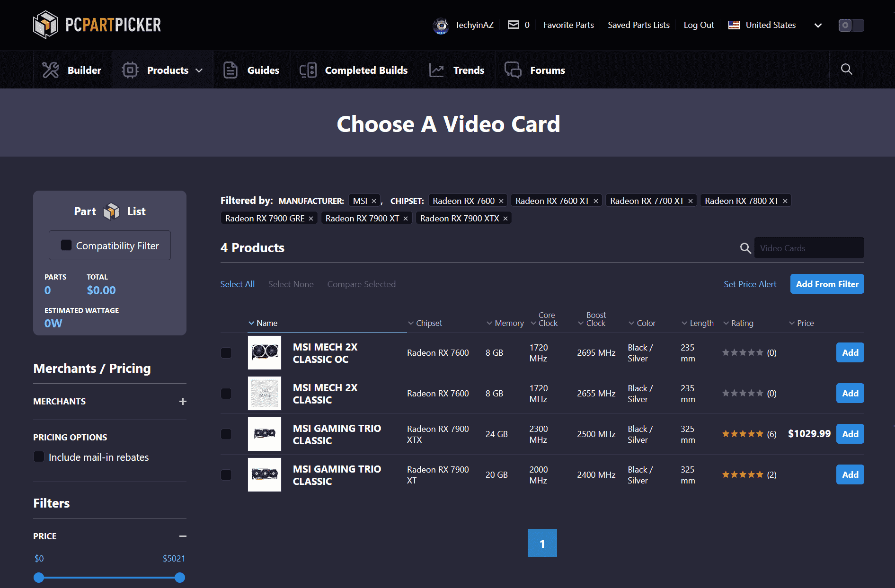This screenshot has width=895, height=588.
Task: Collapse the Price filter section
Action: click(183, 536)
